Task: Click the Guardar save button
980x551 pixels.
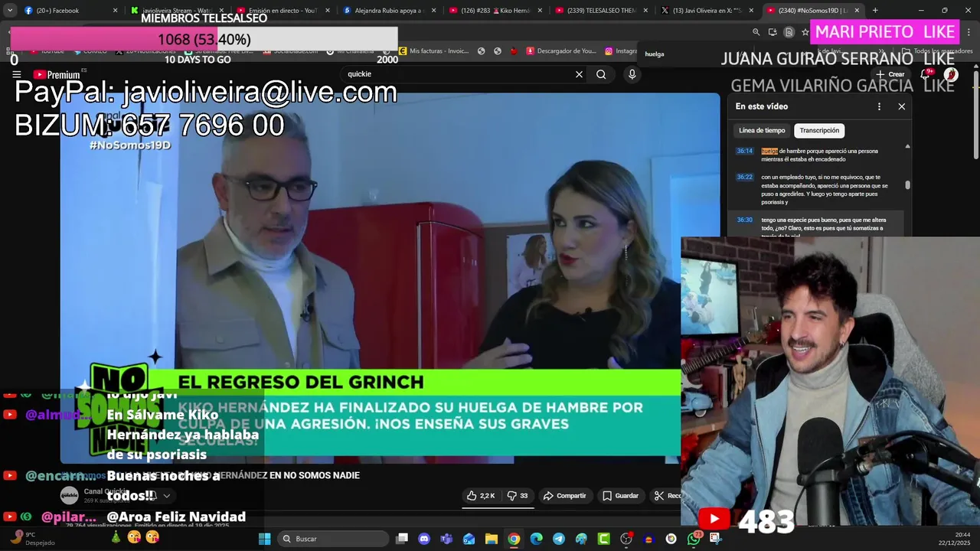Action: pyautogui.click(x=620, y=496)
